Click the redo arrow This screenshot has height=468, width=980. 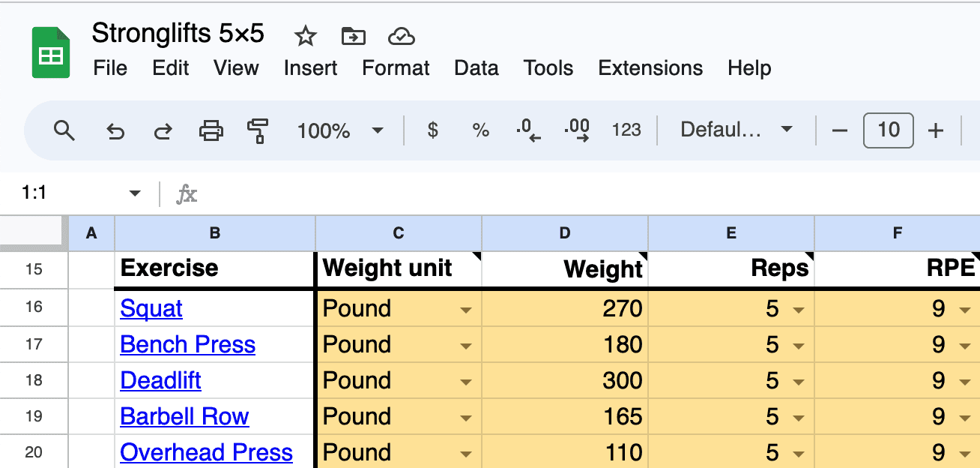click(x=163, y=131)
